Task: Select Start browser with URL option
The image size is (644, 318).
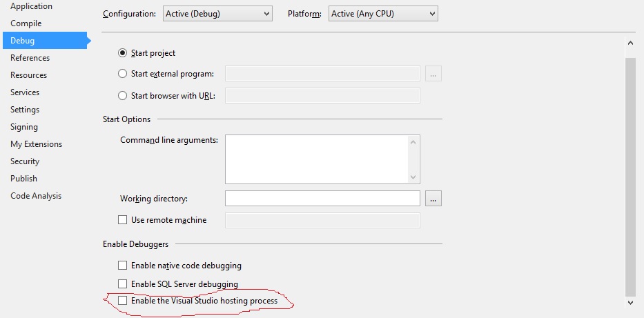Action: 122,96
